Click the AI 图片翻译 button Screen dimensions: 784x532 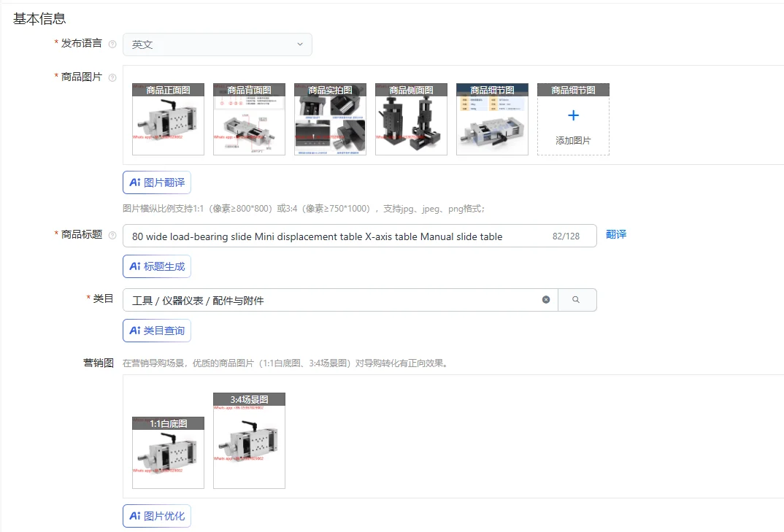[x=157, y=182]
